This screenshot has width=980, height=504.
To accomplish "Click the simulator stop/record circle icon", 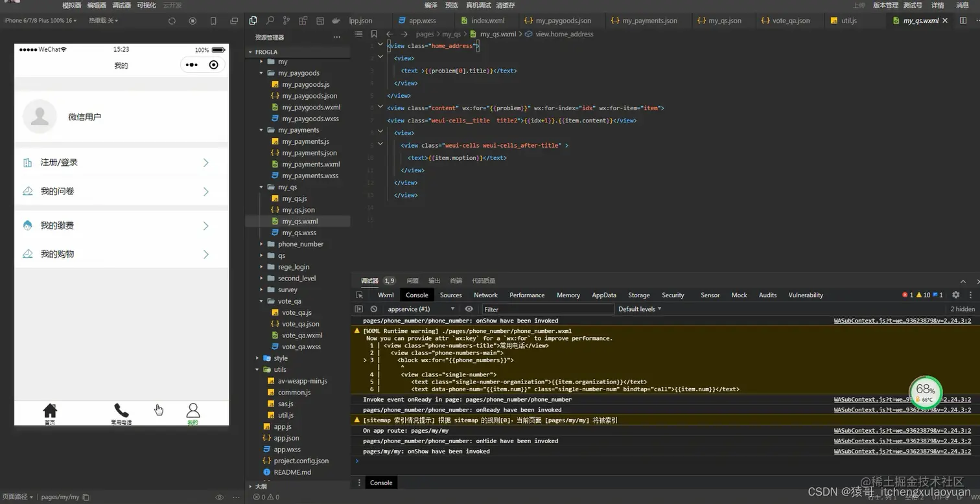I will pyautogui.click(x=192, y=21).
